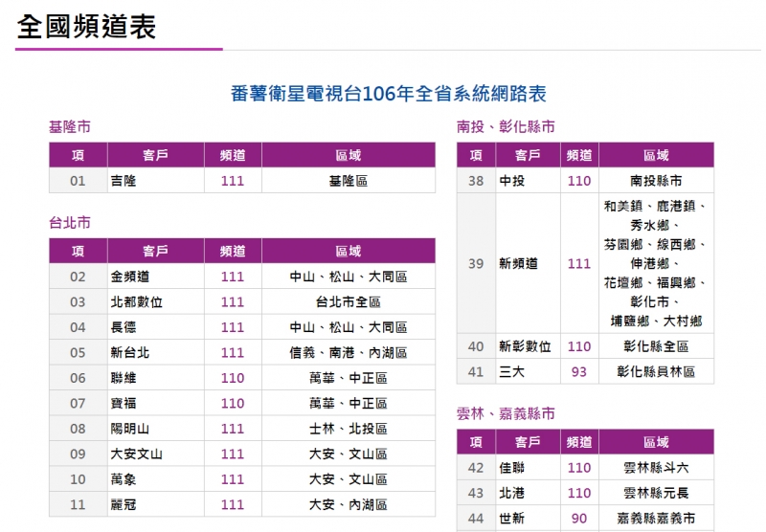Click the 區域 header in 基隆市 table
766x532 pixels.
349,155
